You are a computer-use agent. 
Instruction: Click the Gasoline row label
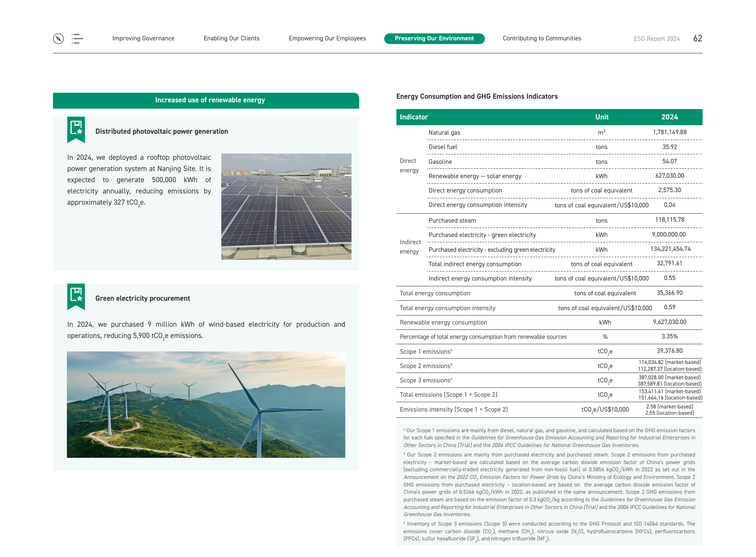tap(440, 162)
